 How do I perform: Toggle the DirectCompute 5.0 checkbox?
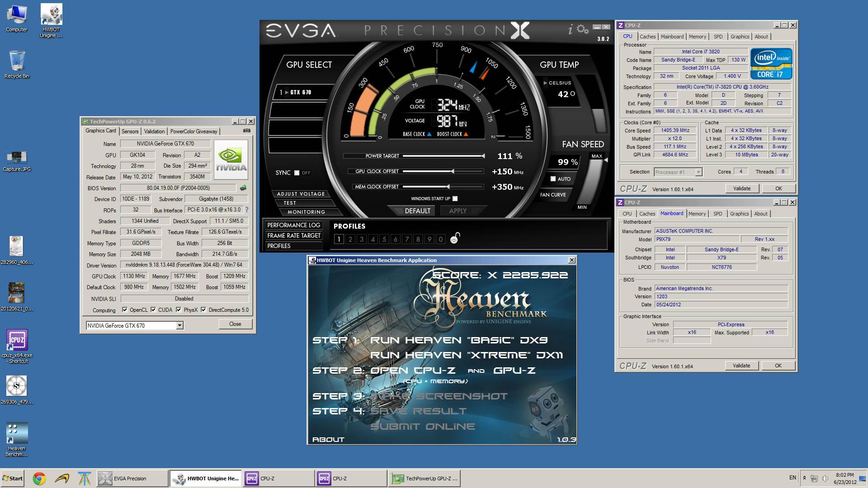[203, 310]
